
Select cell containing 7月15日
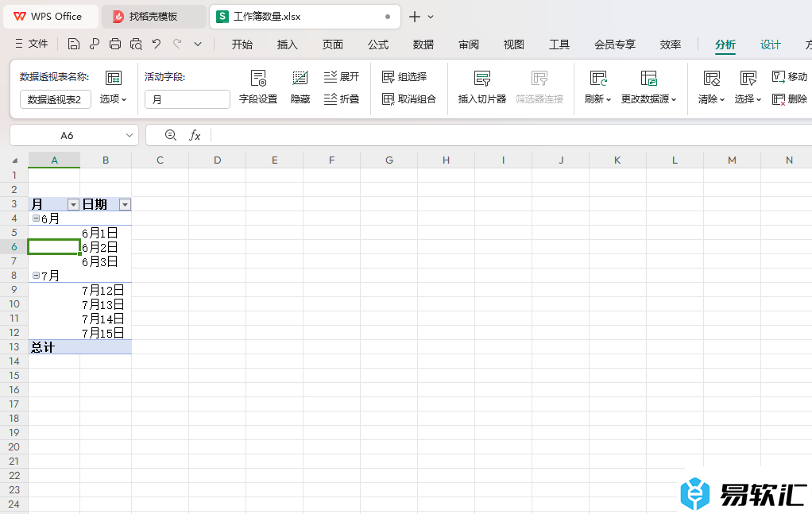106,333
